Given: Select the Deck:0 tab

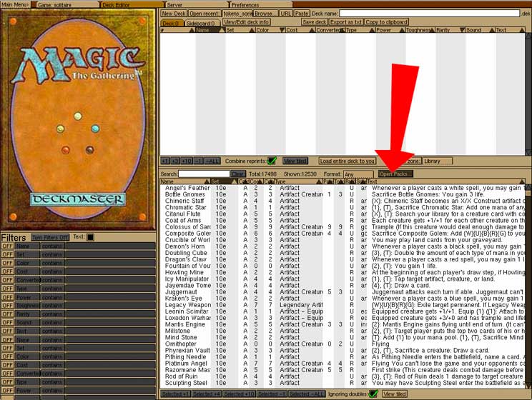Looking at the screenshot, I should 172,23.
